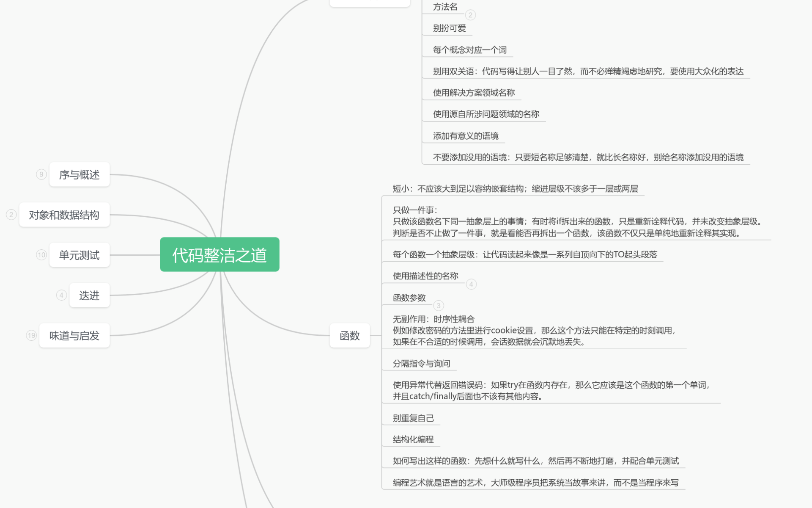Select the node about 编程艺术就是语言的艺术

click(x=535, y=482)
